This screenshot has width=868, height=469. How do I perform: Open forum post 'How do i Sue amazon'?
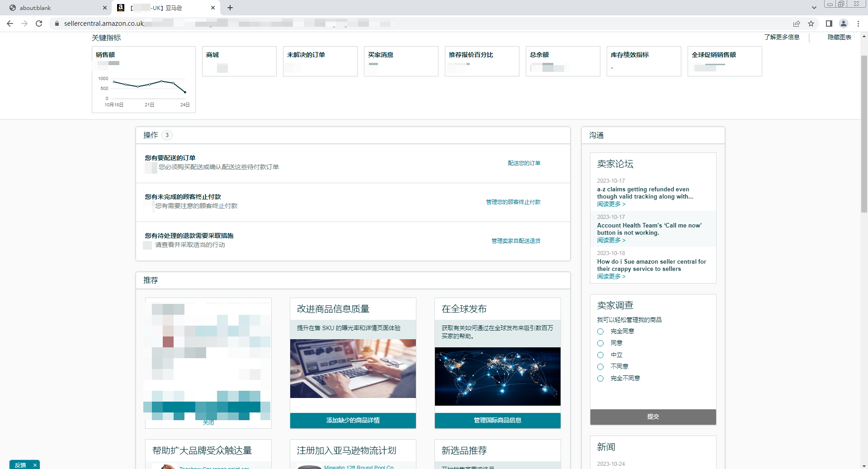coord(651,265)
